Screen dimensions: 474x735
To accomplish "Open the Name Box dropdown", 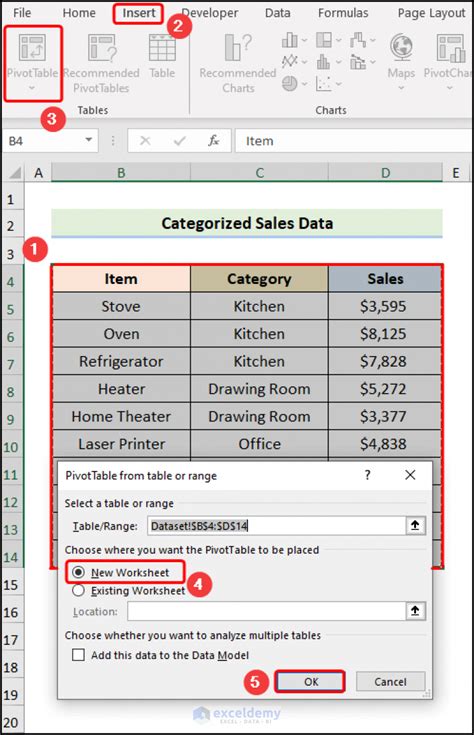I will tap(88, 140).
